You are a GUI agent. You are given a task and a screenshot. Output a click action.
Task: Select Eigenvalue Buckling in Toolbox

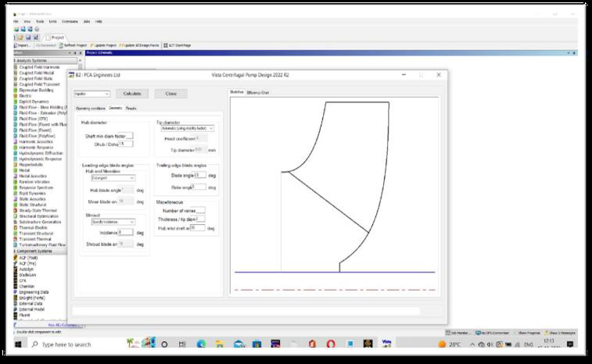[36, 90]
